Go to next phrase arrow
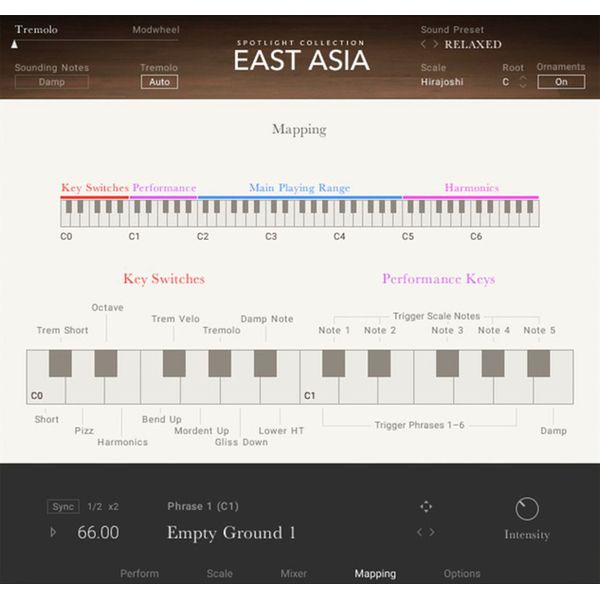The image size is (600, 600). (432, 532)
